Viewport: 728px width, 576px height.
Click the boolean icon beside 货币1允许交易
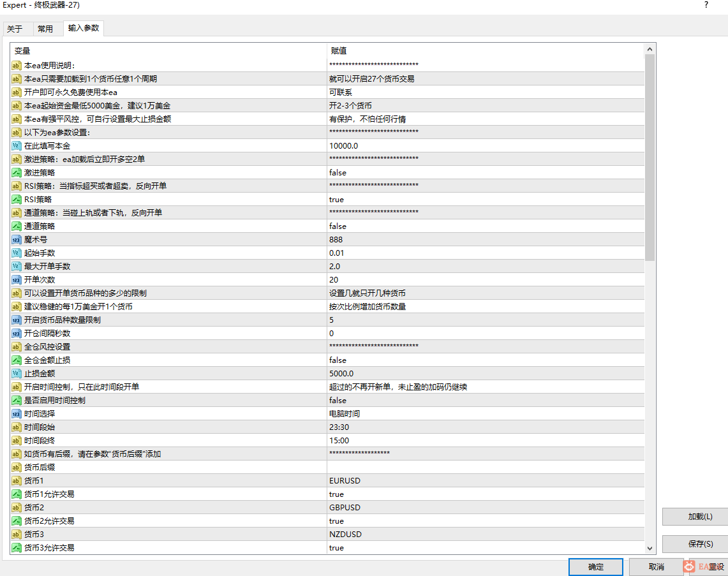tap(16, 494)
